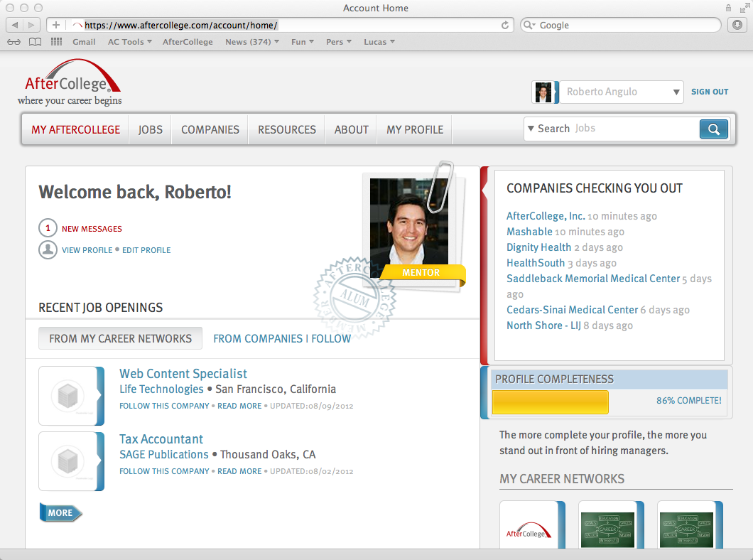Click the 86% Complete link
The width and height of the screenshot is (753, 560).
coord(688,401)
